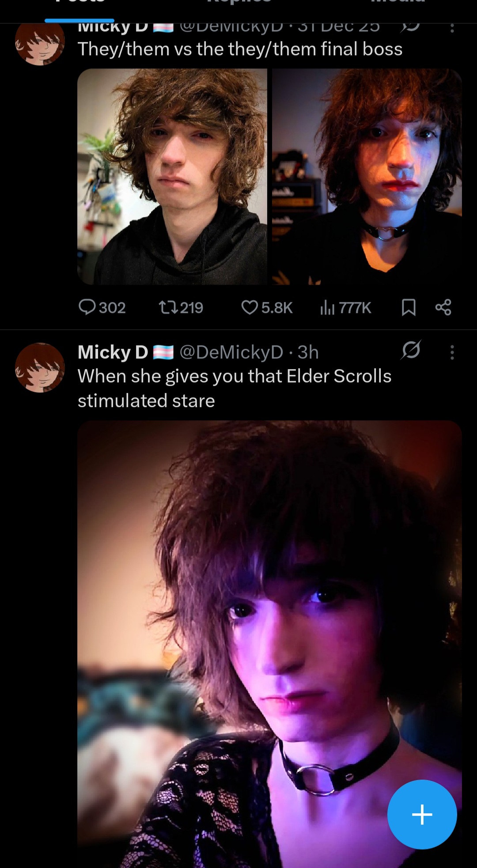This screenshot has height=868, width=477.
Task: Open the right photo with heart choker
Action: [367, 176]
